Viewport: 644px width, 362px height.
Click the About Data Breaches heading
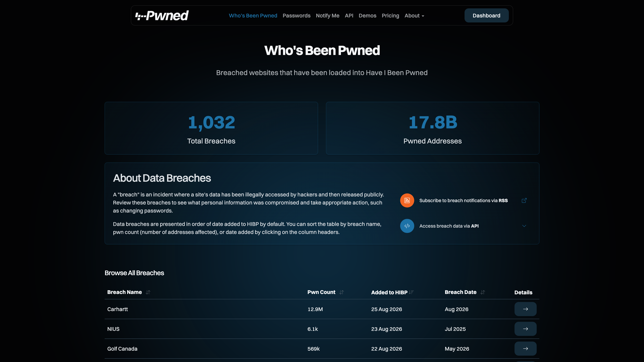162,178
